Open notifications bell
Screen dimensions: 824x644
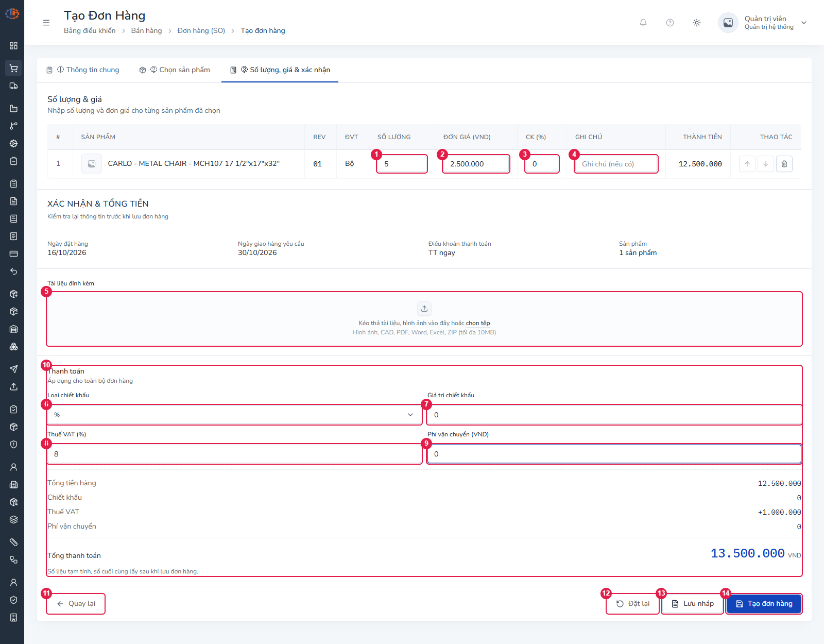coord(643,23)
